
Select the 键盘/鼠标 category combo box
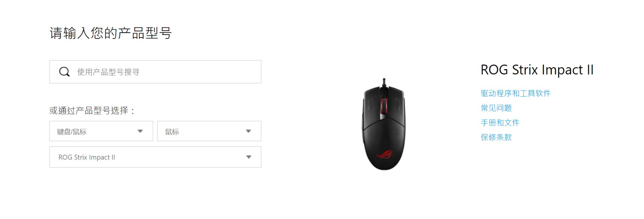pyautogui.click(x=101, y=131)
